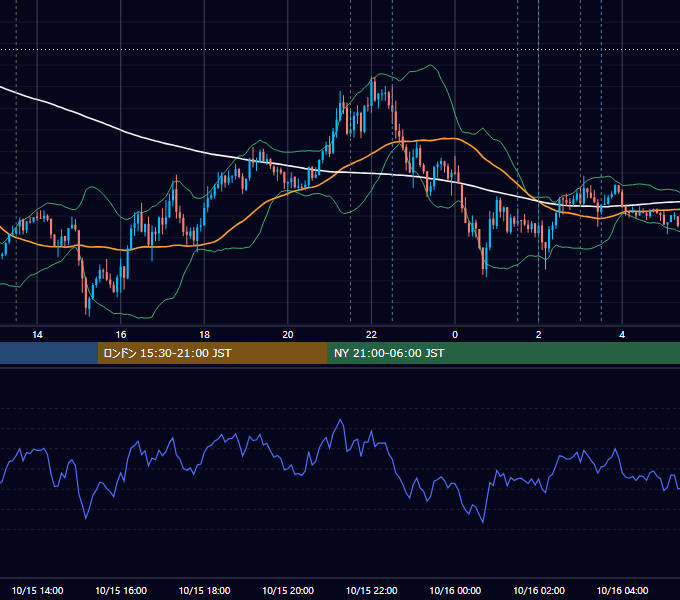
Task: Click hour label 2 on upper axis
Action: click(x=539, y=335)
